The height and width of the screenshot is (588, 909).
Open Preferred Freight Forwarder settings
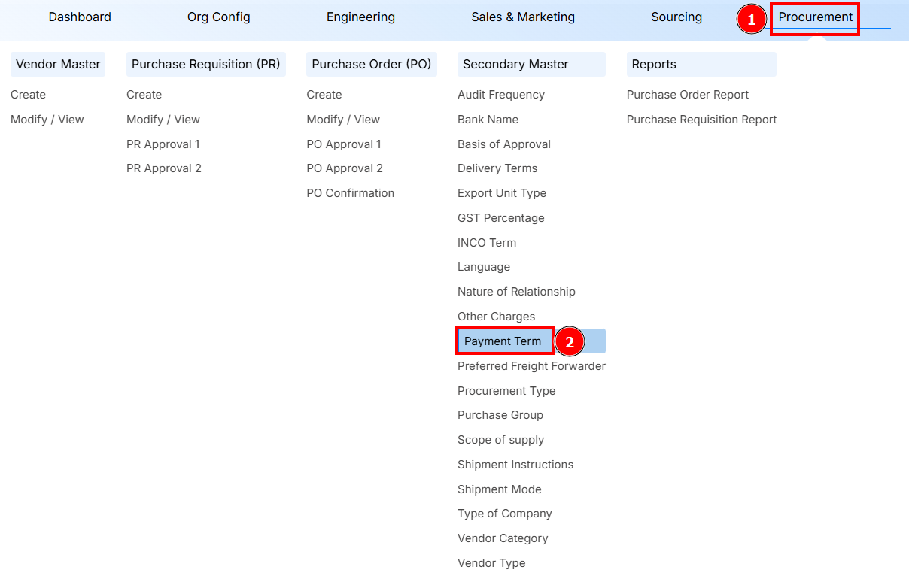(x=531, y=365)
